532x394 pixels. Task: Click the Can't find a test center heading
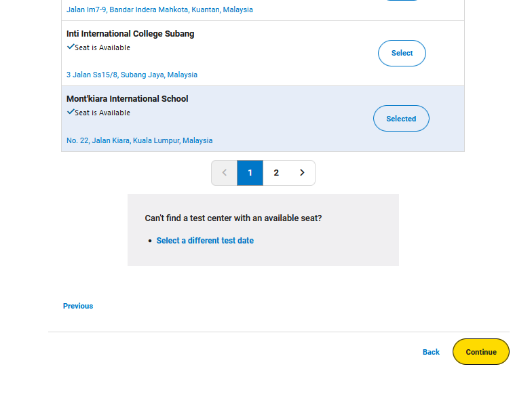tap(233, 218)
